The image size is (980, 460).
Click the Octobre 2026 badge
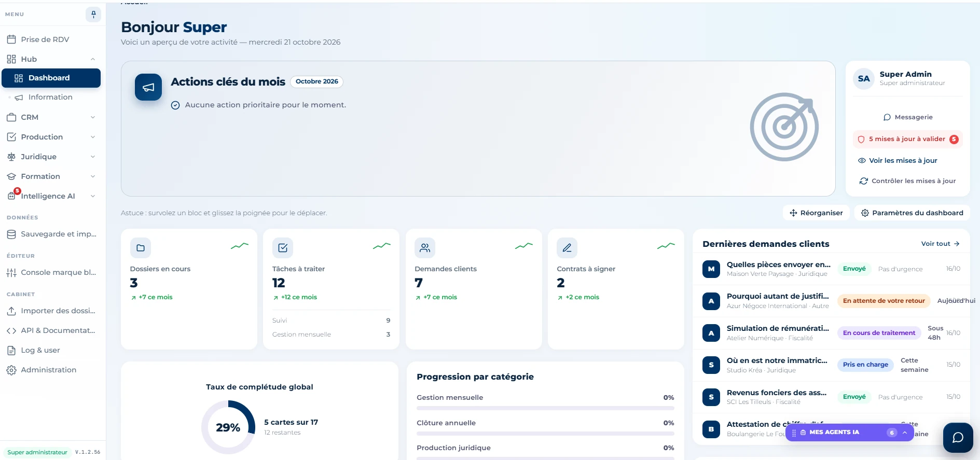point(316,81)
